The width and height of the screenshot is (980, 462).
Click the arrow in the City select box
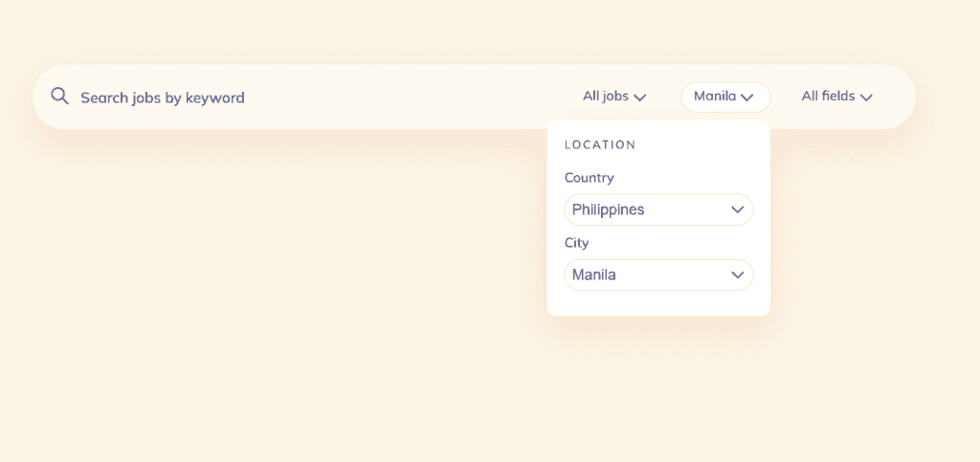[x=737, y=275]
